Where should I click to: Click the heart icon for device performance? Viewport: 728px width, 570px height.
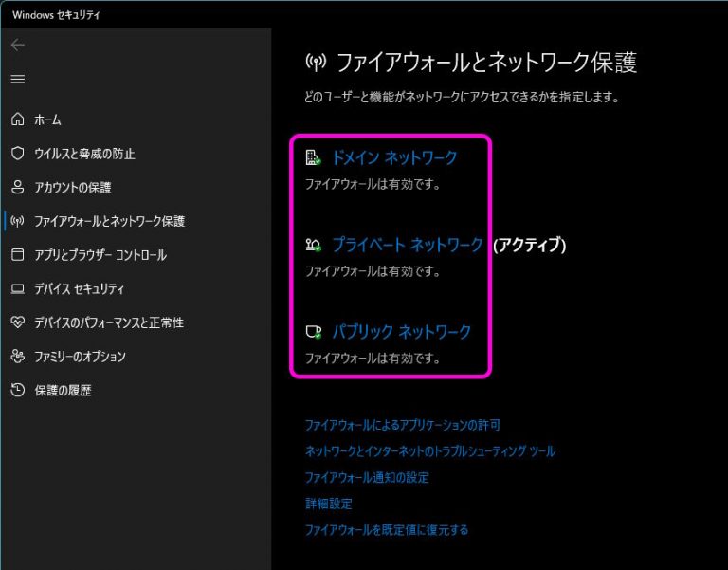(18, 322)
